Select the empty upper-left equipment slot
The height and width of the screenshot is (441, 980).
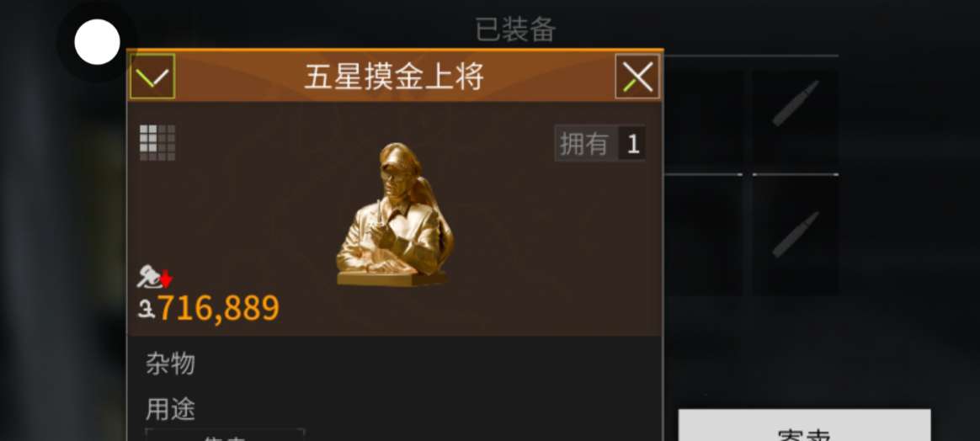tap(704, 120)
